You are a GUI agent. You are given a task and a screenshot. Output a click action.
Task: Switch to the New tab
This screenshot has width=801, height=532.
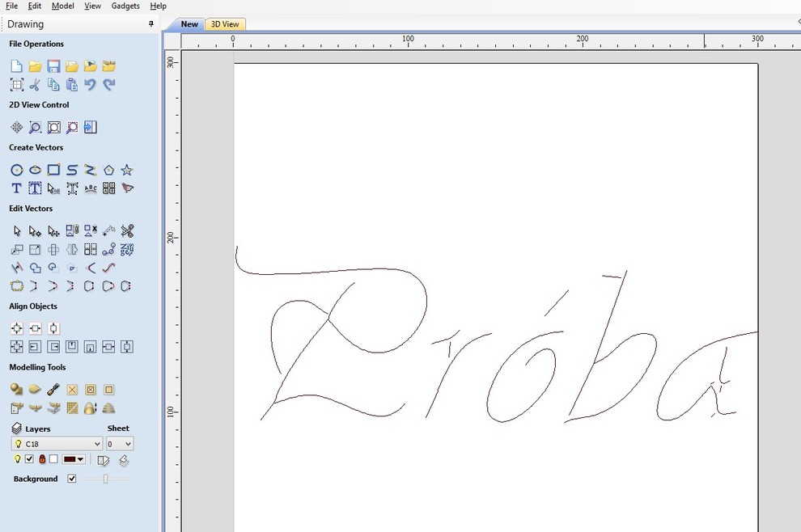pos(189,24)
